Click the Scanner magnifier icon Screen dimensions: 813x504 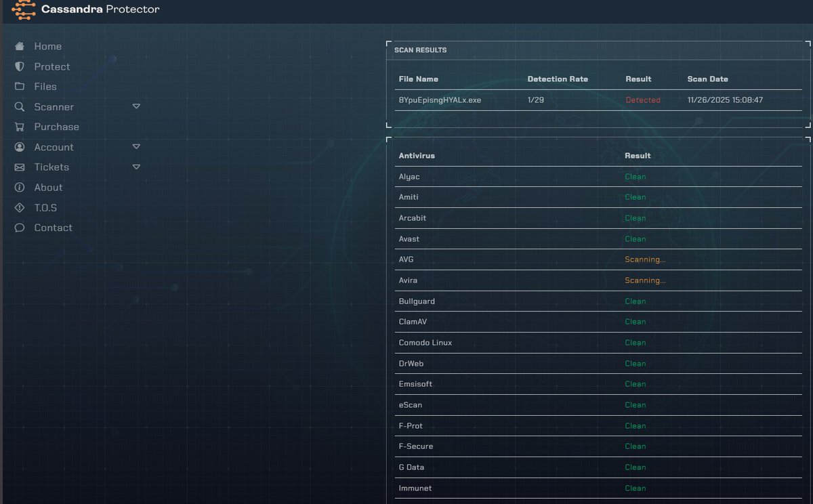coord(20,107)
